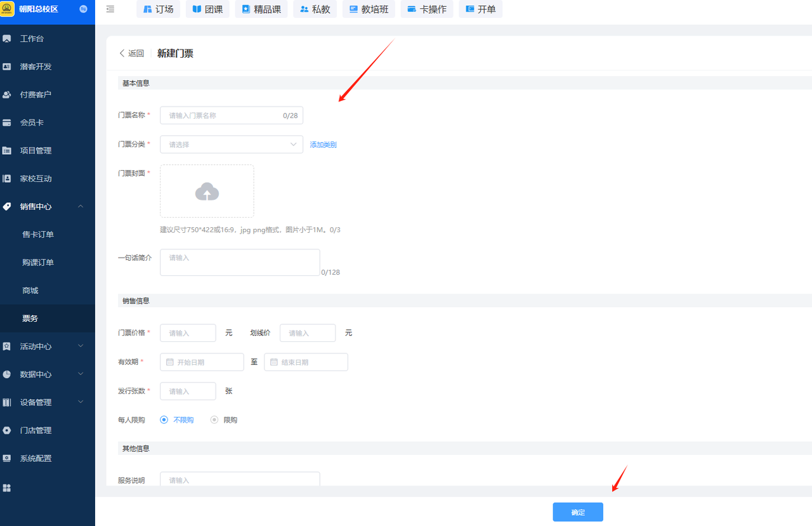
Task: Open the 门票分类 dropdown
Action: pos(231,145)
